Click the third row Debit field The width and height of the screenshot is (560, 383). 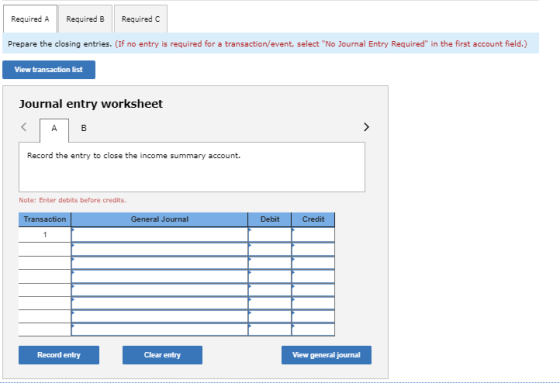(x=270, y=263)
